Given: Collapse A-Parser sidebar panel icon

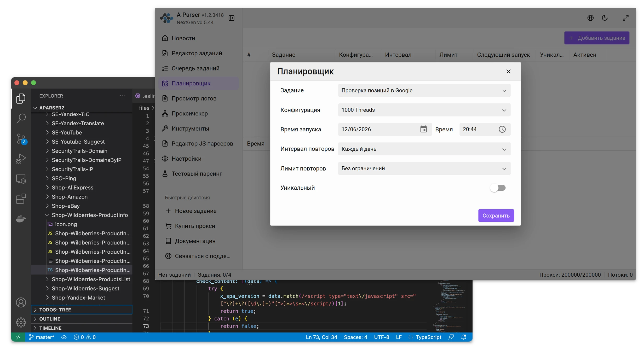Looking at the screenshot, I should tap(232, 18).
